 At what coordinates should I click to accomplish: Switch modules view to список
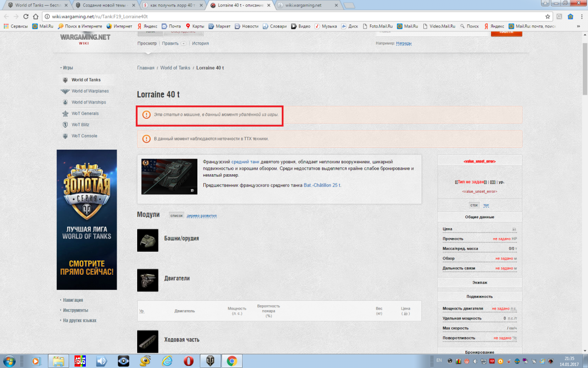176,215
